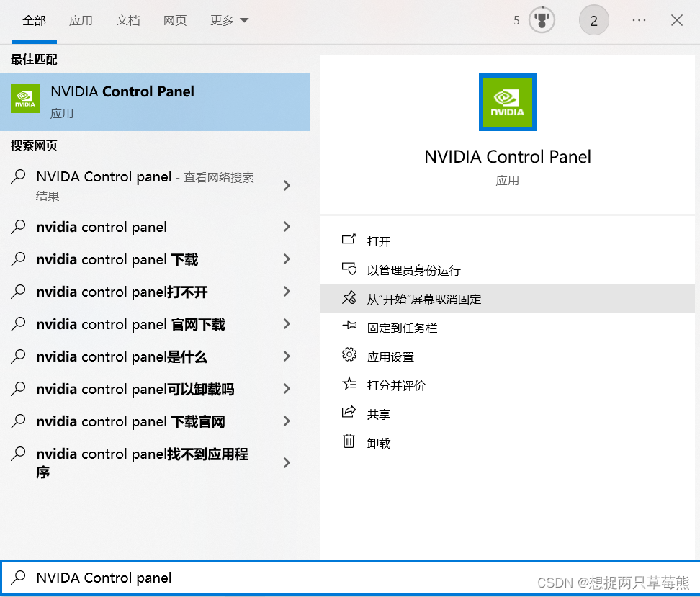The image size is (700, 597).
Task: Select the NVIDIA Control Panel best match result
Action: (155, 102)
